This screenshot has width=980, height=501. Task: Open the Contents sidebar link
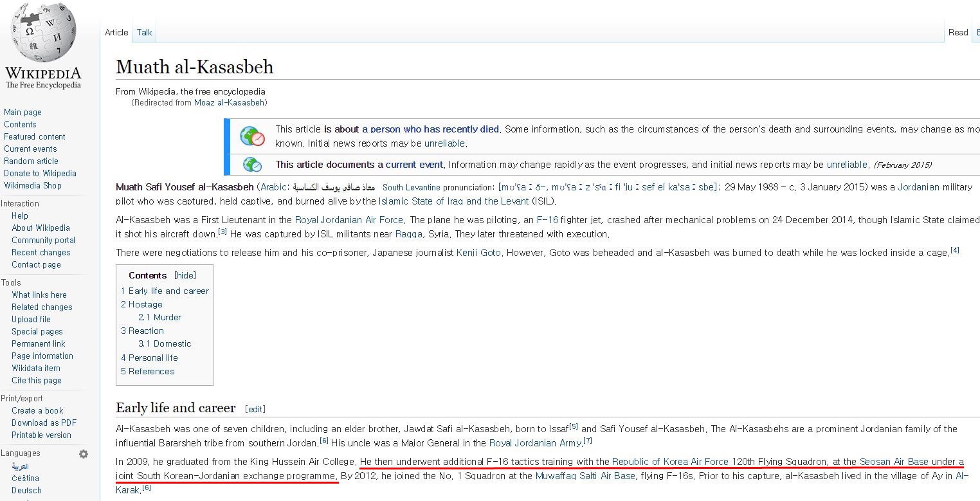point(20,124)
